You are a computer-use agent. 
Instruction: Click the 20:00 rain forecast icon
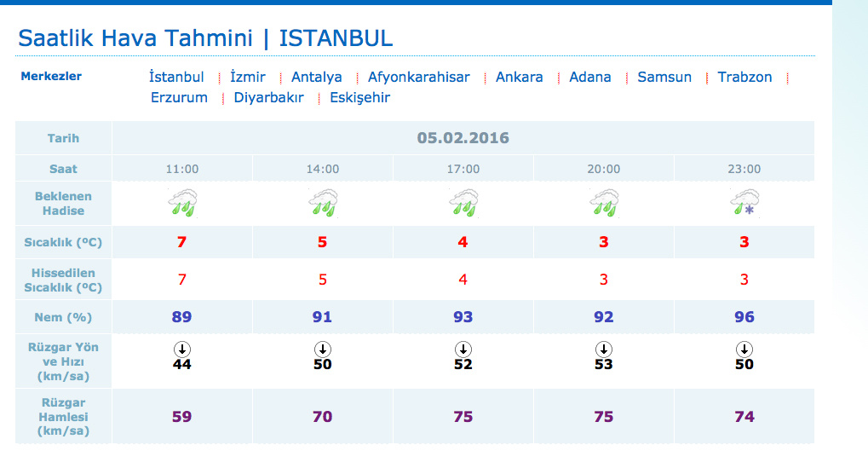[604, 203]
